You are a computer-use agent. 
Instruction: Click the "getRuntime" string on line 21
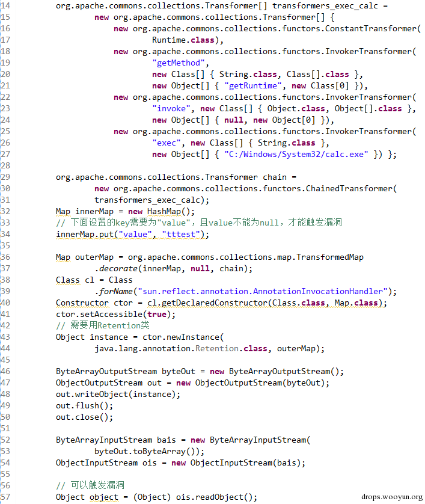tap(253, 86)
